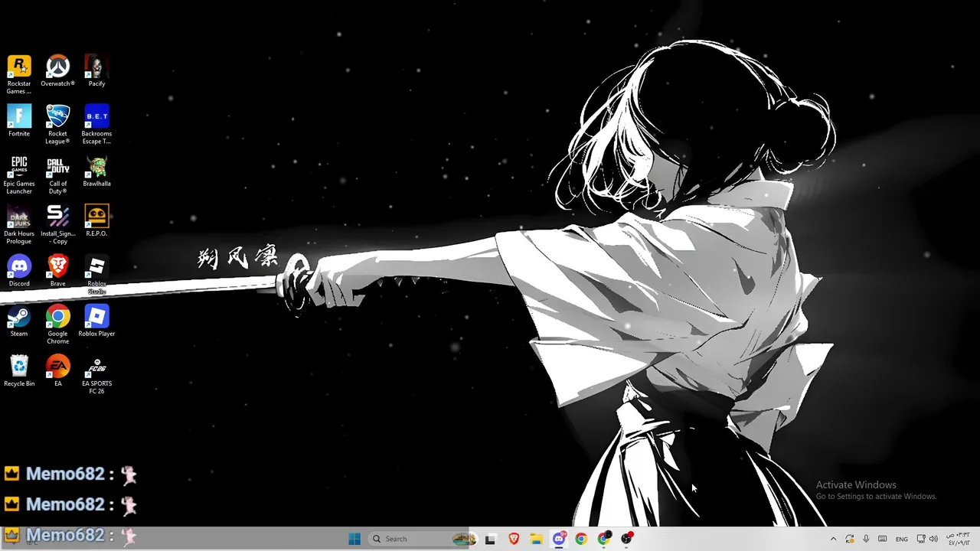Click the EA SPORTS FC 26 shortcut
Viewport: 980px width, 551px height.
[x=96, y=374]
